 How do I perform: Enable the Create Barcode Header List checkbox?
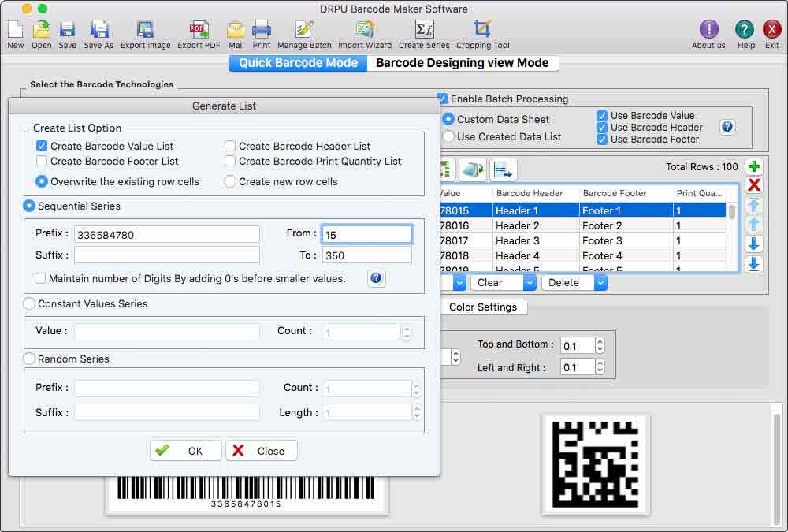point(229,146)
